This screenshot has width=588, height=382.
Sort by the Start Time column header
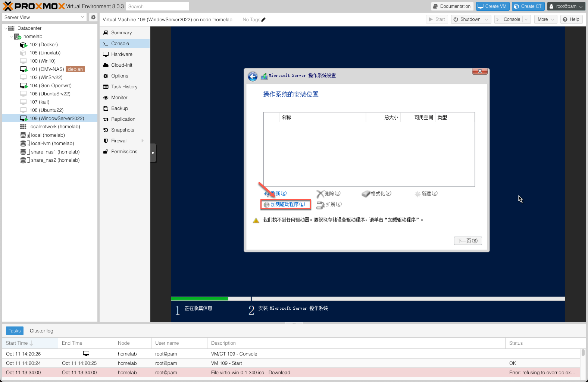tap(30, 343)
